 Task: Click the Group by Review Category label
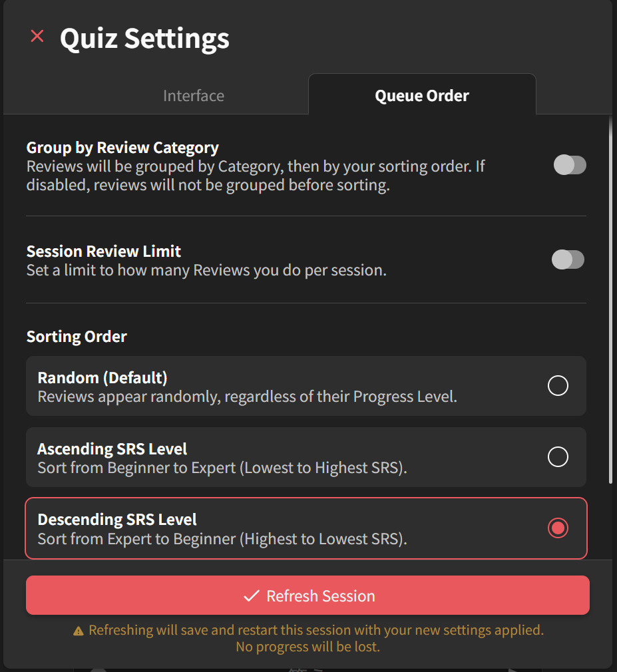pyautogui.click(x=122, y=148)
